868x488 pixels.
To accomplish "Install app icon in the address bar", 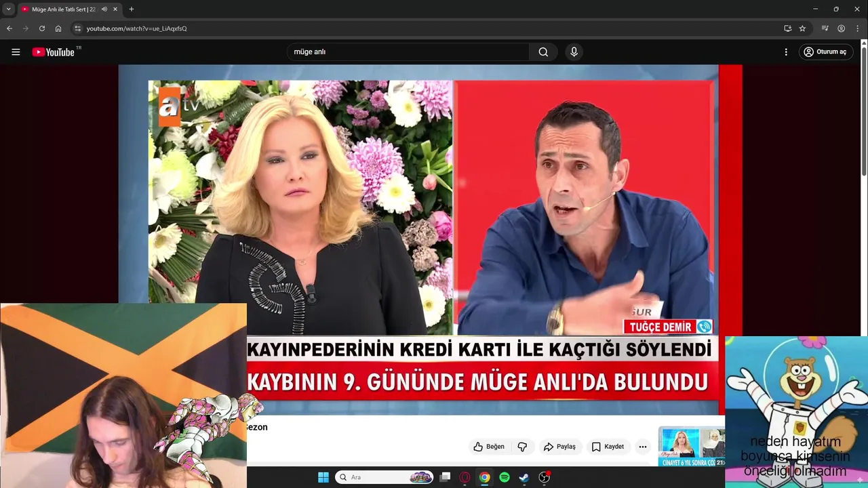I will pos(787,28).
